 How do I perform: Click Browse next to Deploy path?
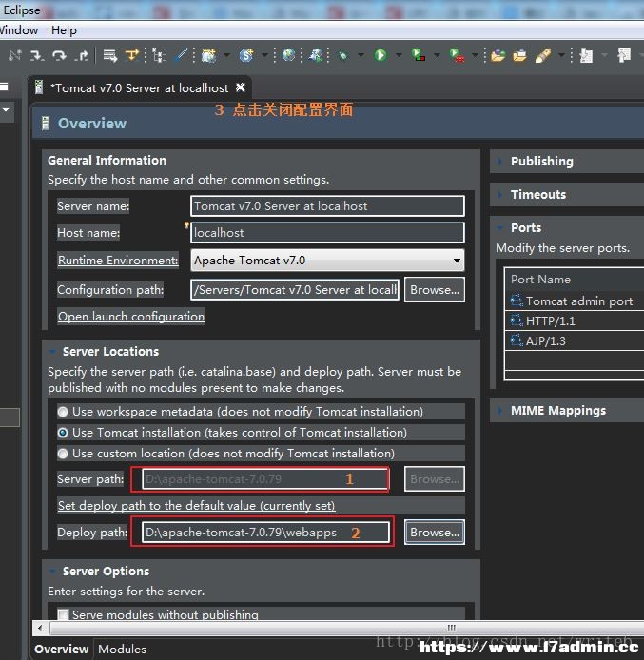coord(435,532)
